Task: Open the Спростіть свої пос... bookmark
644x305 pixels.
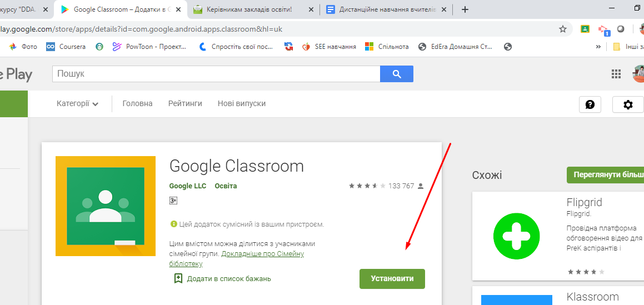Action: (x=236, y=47)
